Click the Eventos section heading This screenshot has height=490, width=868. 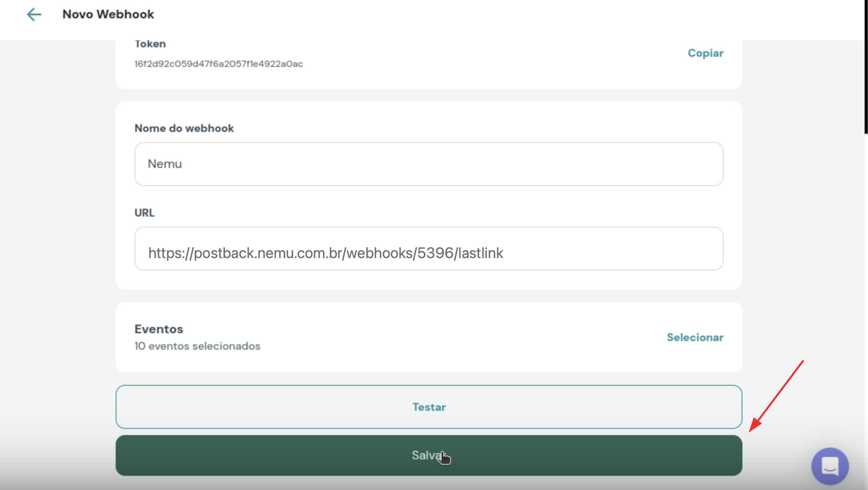159,329
